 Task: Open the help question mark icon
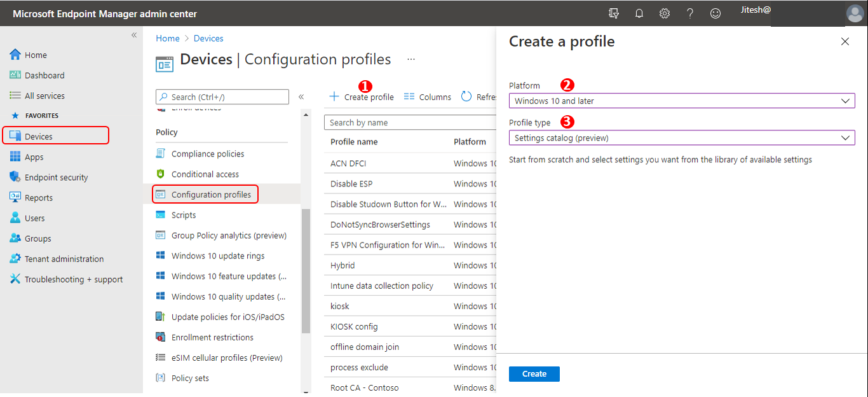(690, 13)
